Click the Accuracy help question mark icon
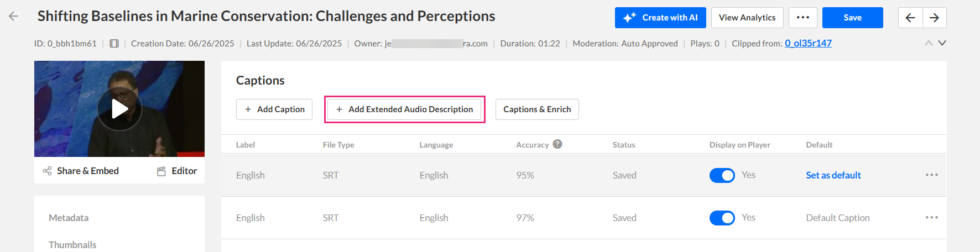 coord(557,144)
